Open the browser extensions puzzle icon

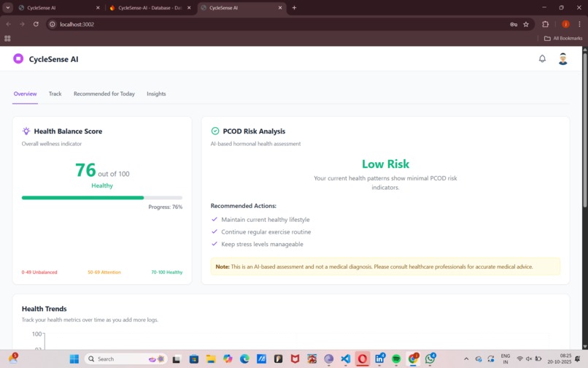point(545,24)
